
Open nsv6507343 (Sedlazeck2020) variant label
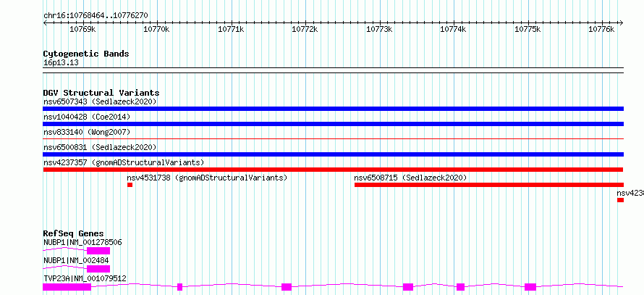pos(100,101)
